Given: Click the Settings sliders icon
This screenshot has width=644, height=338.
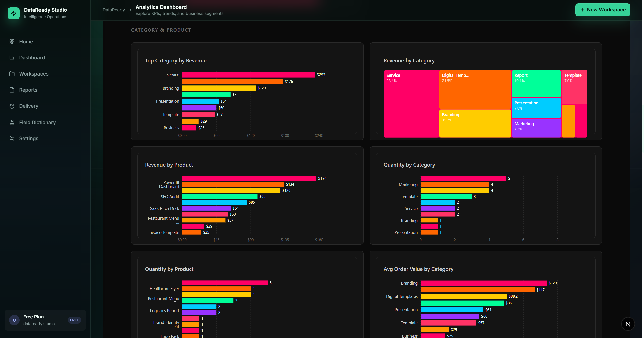Looking at the screenshot, I should click(x=12, y=138).
